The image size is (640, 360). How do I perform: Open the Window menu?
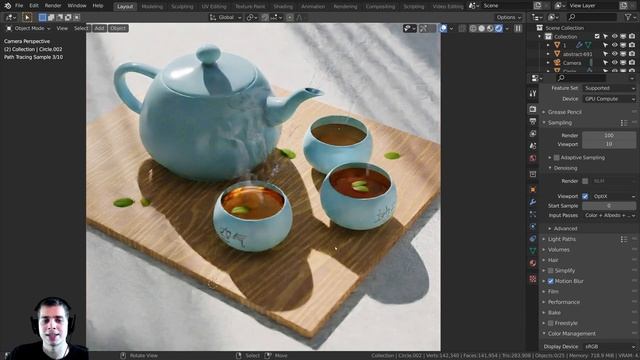[x=77, y=6]
